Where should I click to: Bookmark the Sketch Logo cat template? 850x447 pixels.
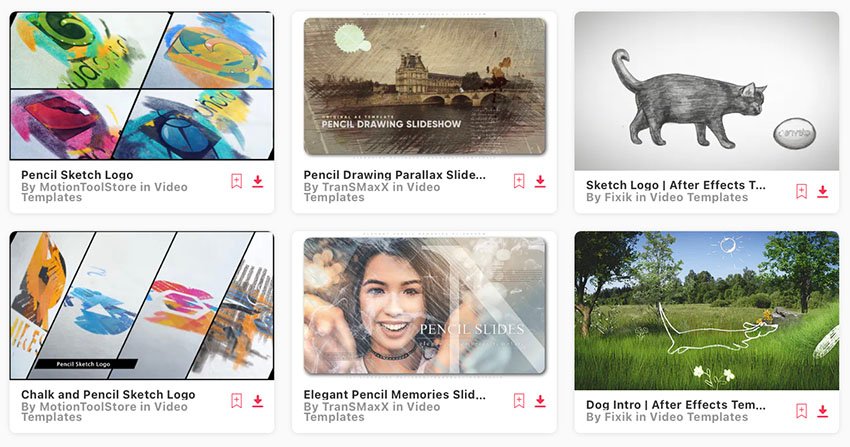(801, 191)
